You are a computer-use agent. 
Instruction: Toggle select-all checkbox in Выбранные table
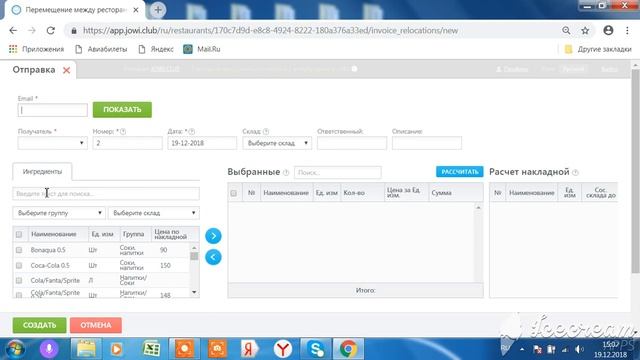[233, 193]
